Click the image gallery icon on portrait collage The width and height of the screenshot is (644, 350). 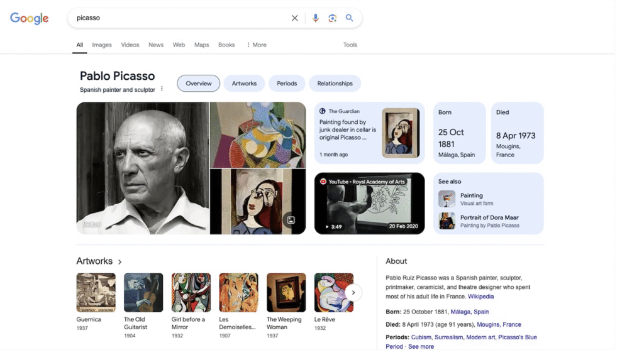coord(290,219)
